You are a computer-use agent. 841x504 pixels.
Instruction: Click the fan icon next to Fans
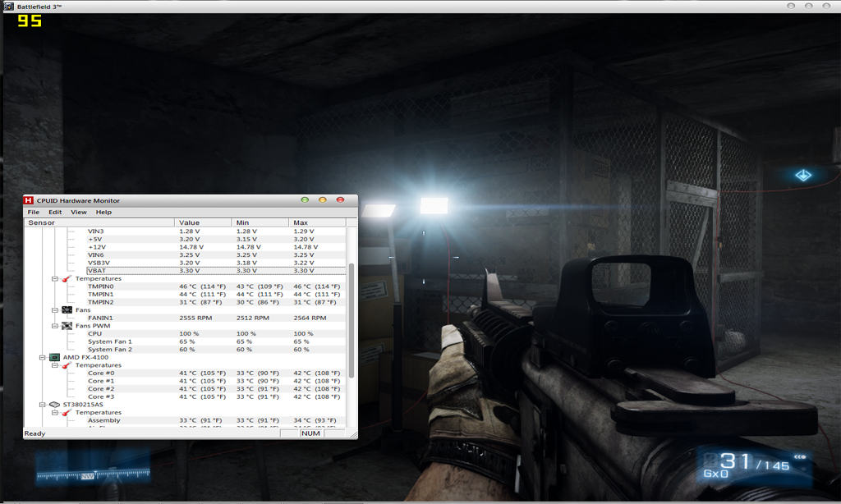pos(67,310)
